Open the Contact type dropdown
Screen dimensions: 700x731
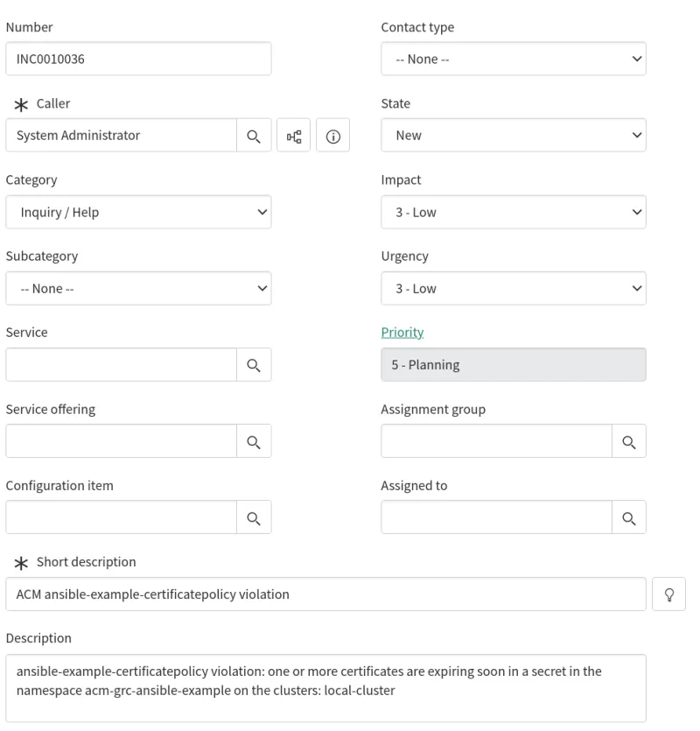point(514,60)
